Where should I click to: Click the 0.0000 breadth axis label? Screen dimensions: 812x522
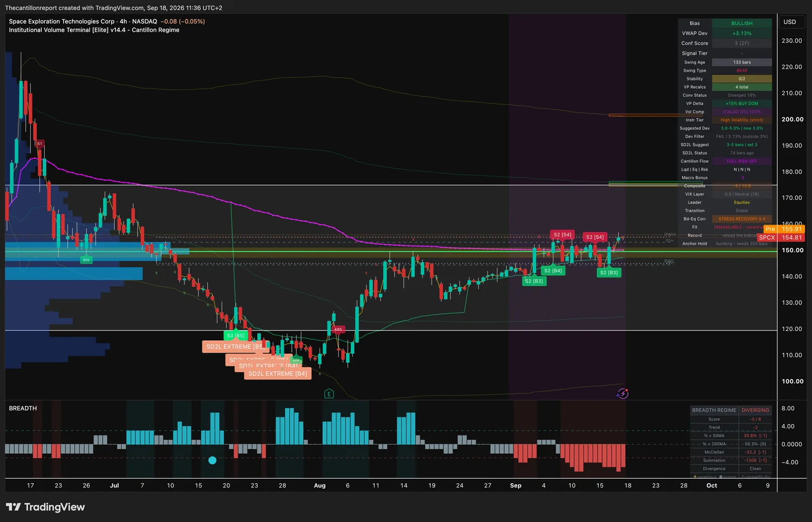792,444
